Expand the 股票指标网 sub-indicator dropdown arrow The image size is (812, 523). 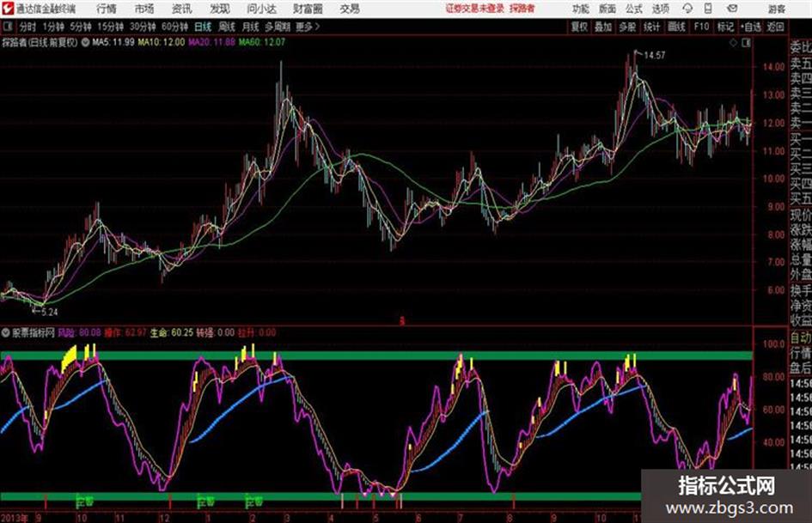pyautogui.click(x=6, y=332)
